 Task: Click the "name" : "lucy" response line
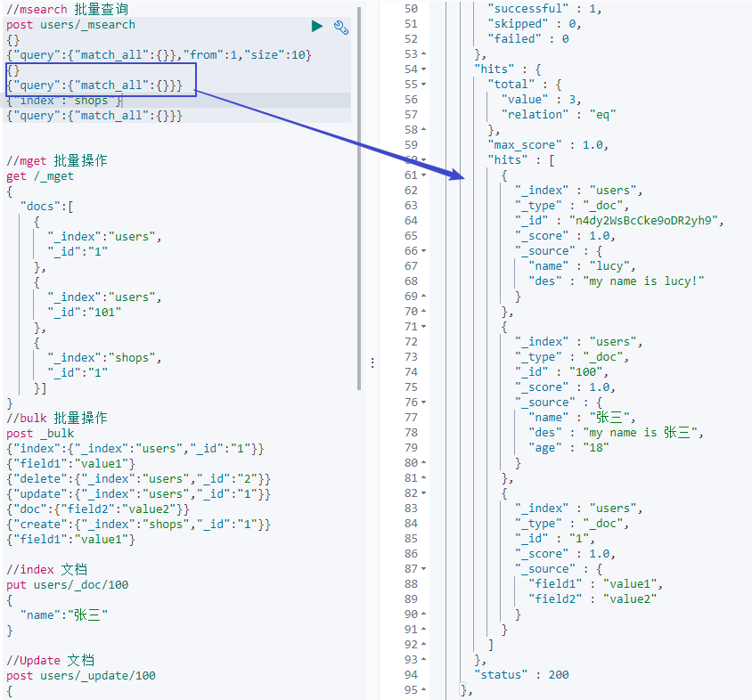tap(582, 266)
